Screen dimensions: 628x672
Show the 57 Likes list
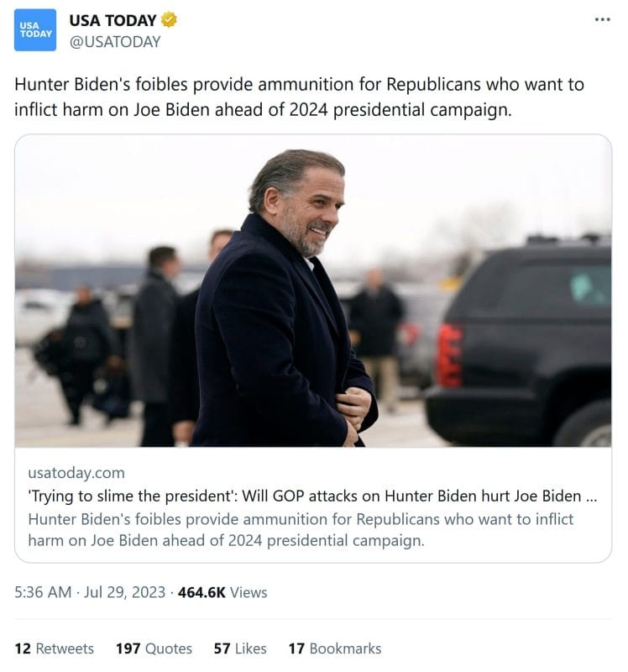[240, 648]
